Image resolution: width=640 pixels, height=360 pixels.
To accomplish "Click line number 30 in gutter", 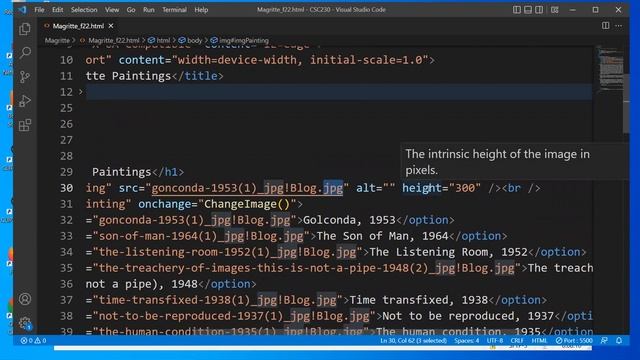I will coord(66,188).
